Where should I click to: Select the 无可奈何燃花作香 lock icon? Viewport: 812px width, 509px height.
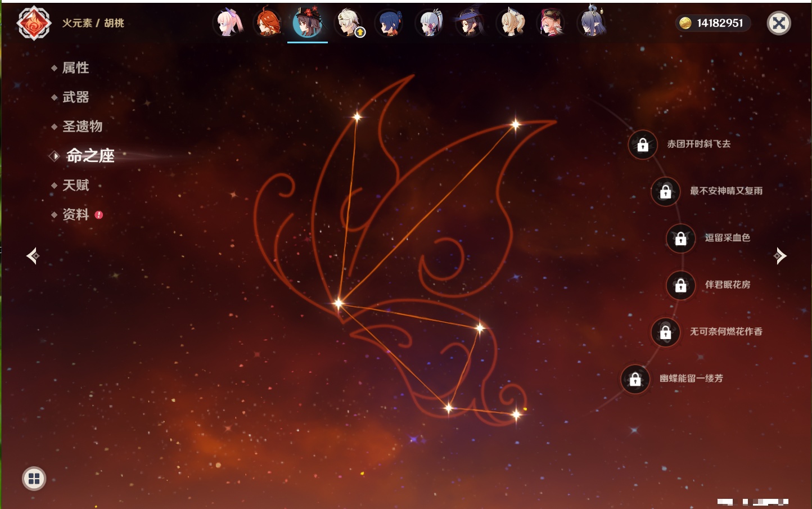coord(665,332)
